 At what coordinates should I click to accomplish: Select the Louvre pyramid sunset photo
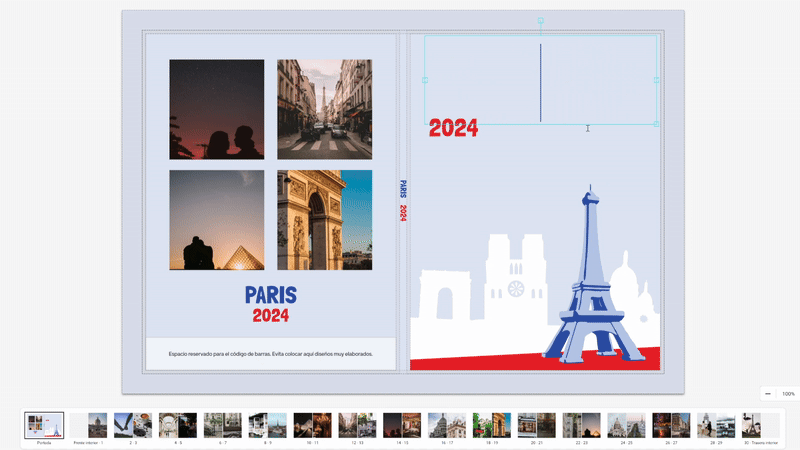click(217, 220)
